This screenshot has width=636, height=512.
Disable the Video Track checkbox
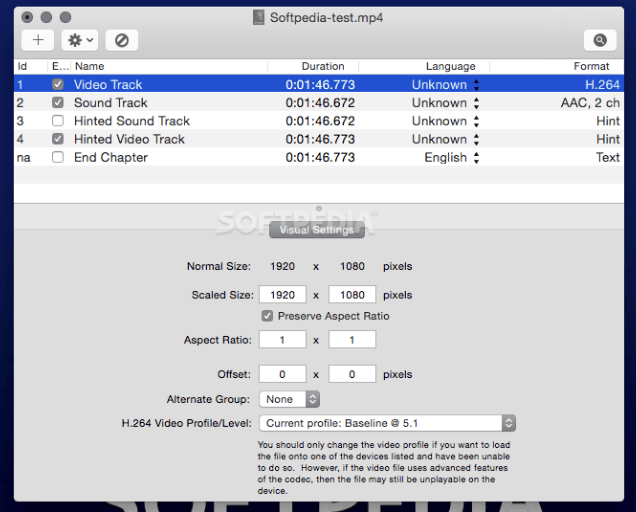(x=58, y=85)
